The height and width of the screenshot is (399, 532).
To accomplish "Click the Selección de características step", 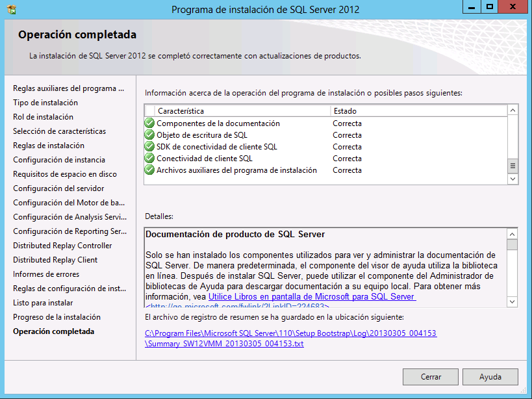I will [59, 131].
